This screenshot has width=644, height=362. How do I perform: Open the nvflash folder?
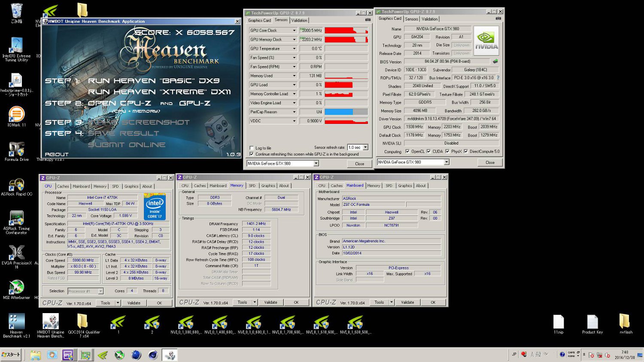pos(626,324)
